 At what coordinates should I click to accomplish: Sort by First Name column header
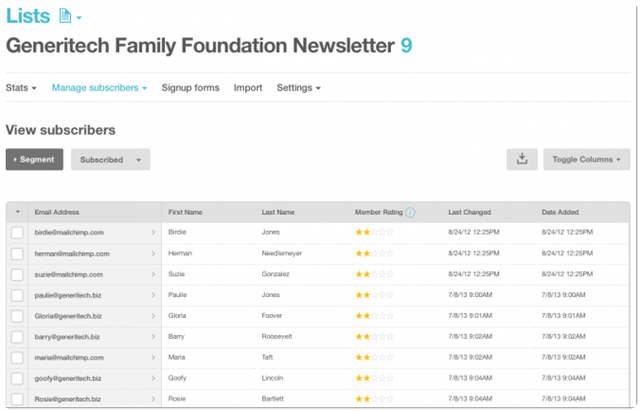point(185,212)
